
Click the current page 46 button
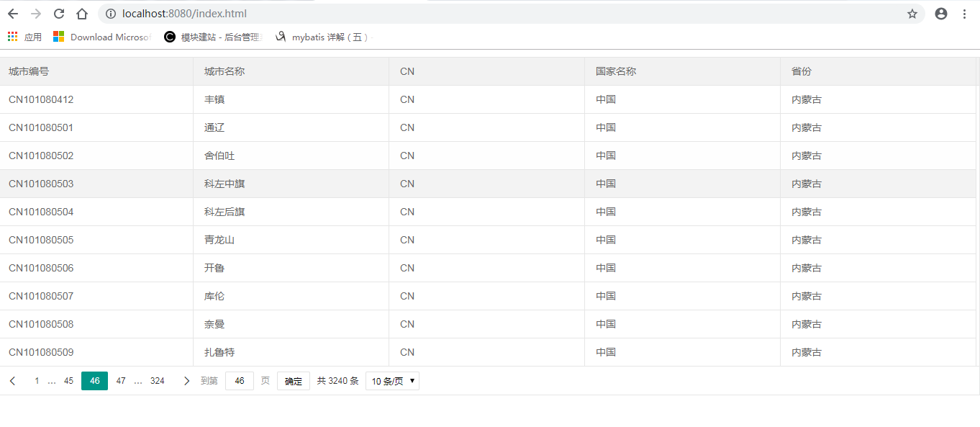(x=94, y=381)
